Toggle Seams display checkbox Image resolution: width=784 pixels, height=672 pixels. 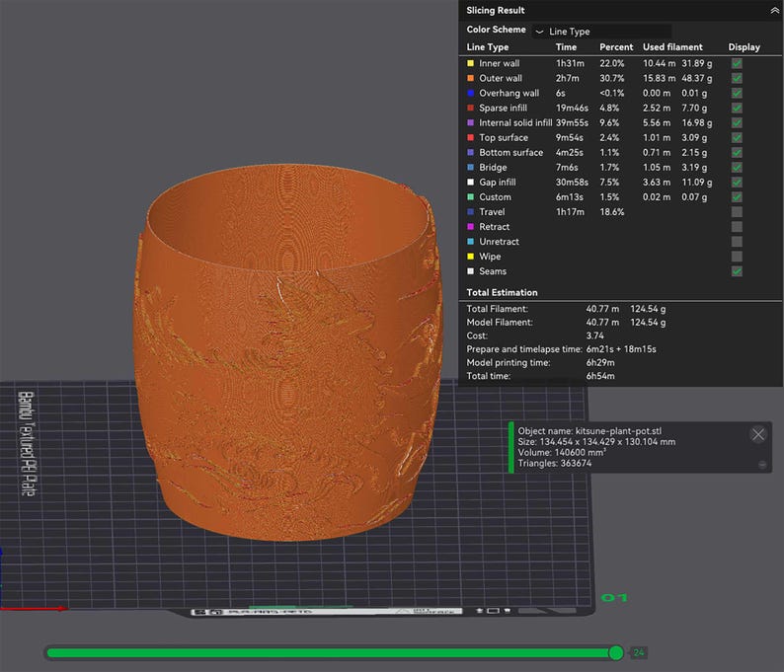(x=737, y=271)
